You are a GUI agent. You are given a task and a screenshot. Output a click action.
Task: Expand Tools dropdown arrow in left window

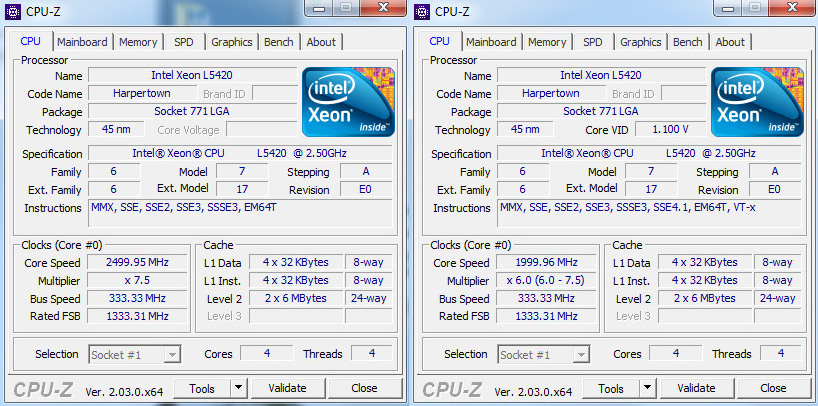[x=238, y=389]
